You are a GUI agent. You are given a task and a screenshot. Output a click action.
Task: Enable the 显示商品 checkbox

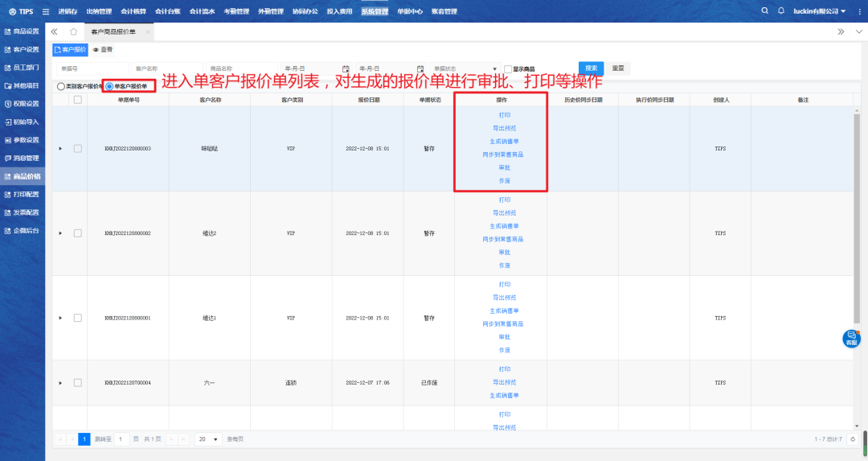pos(508,68)
